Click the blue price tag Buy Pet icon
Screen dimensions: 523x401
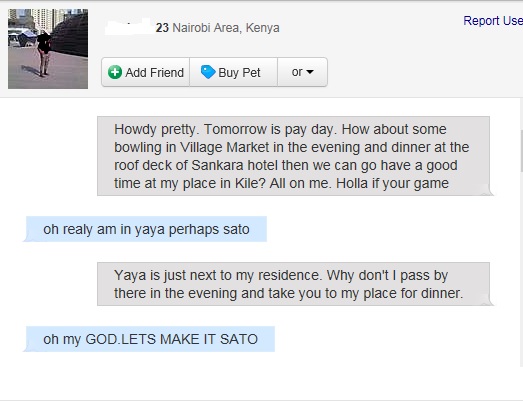coord(208,72)
